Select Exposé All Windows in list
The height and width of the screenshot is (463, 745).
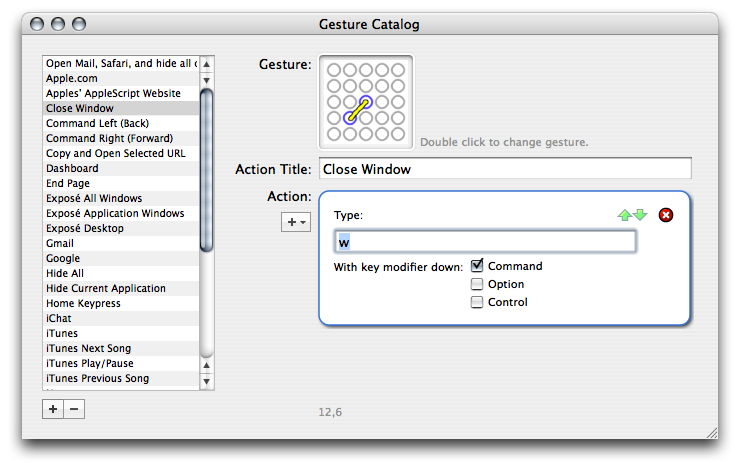(x=94, y=198)
